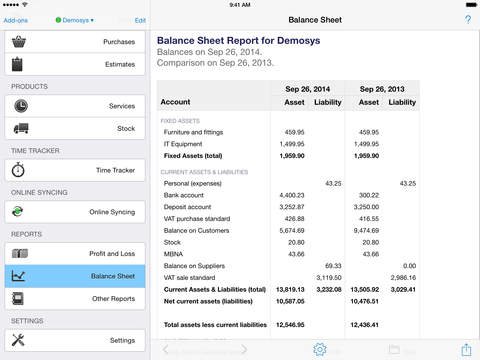Tap the share icon in the bottom toolbar

466,350
